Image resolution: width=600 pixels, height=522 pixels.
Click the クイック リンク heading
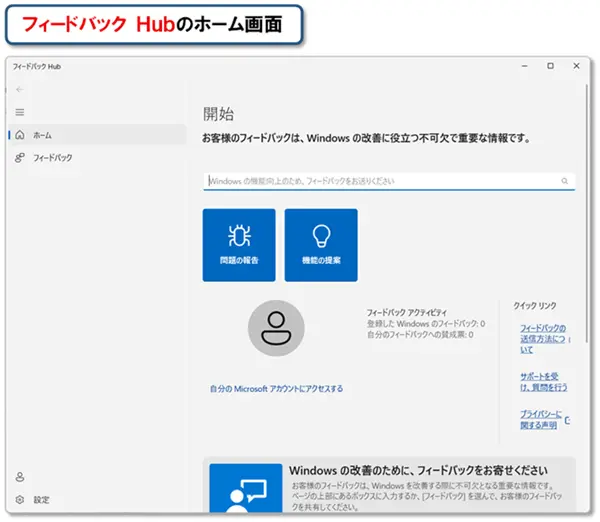[x=535, y=305]
